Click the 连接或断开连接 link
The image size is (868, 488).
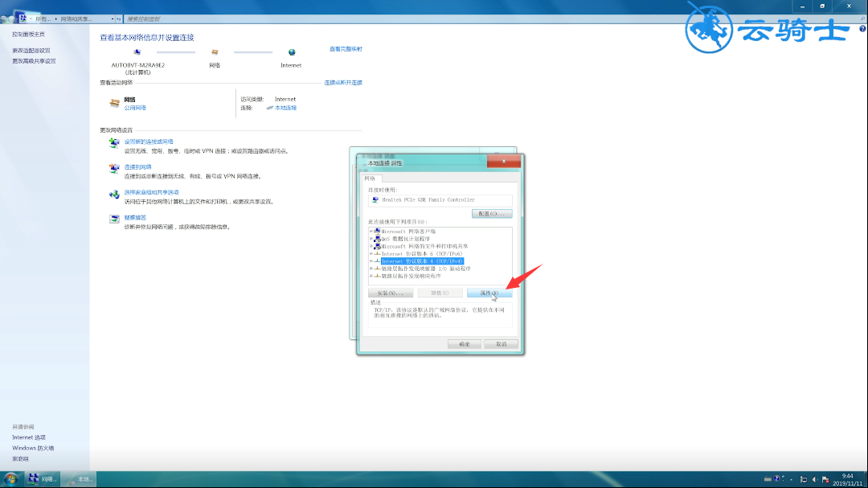point(342,83)
